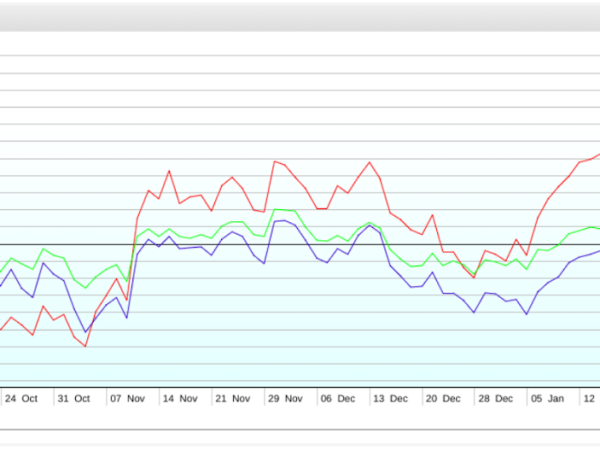
Task: Click the blue line's dip near 31 Oct
Action: point(85,331)
